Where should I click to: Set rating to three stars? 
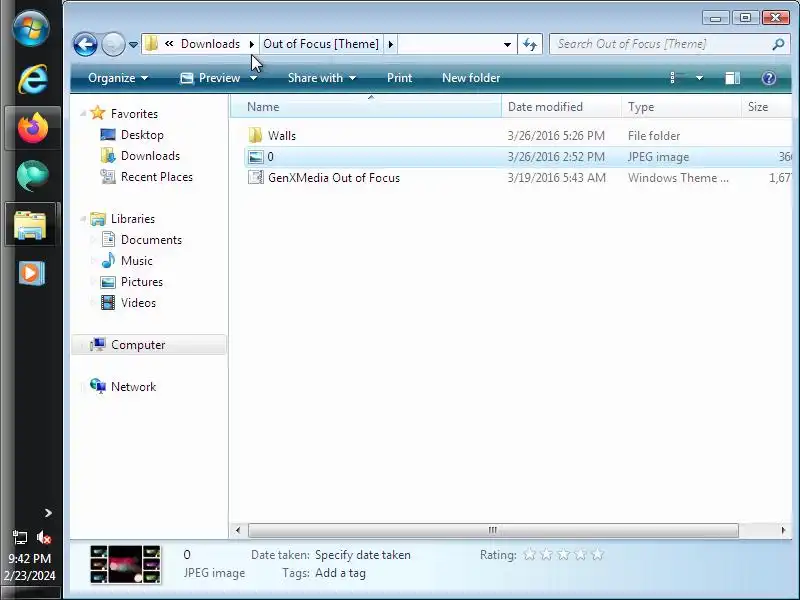(x=564, y=554)
